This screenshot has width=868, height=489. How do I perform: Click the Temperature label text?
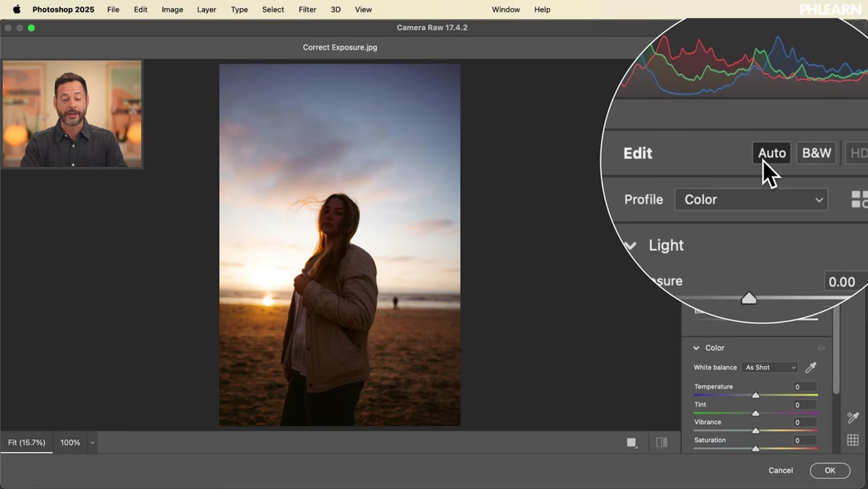[714, 387]
